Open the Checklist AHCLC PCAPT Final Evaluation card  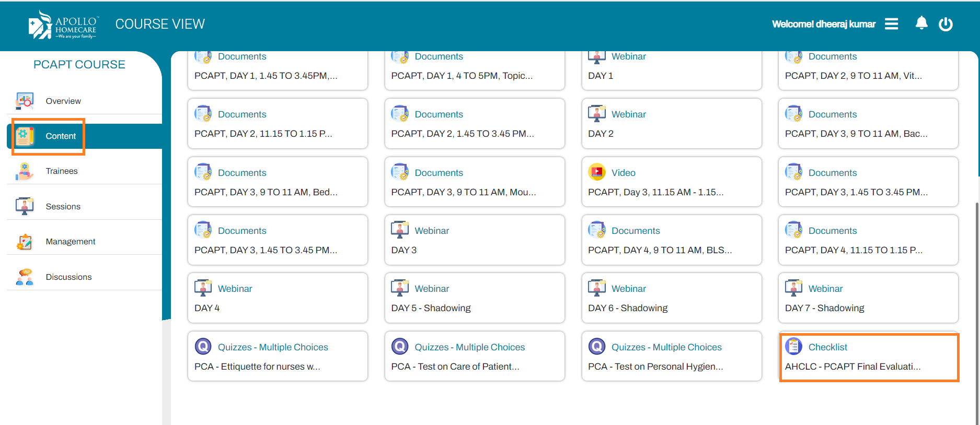point(868,357)
